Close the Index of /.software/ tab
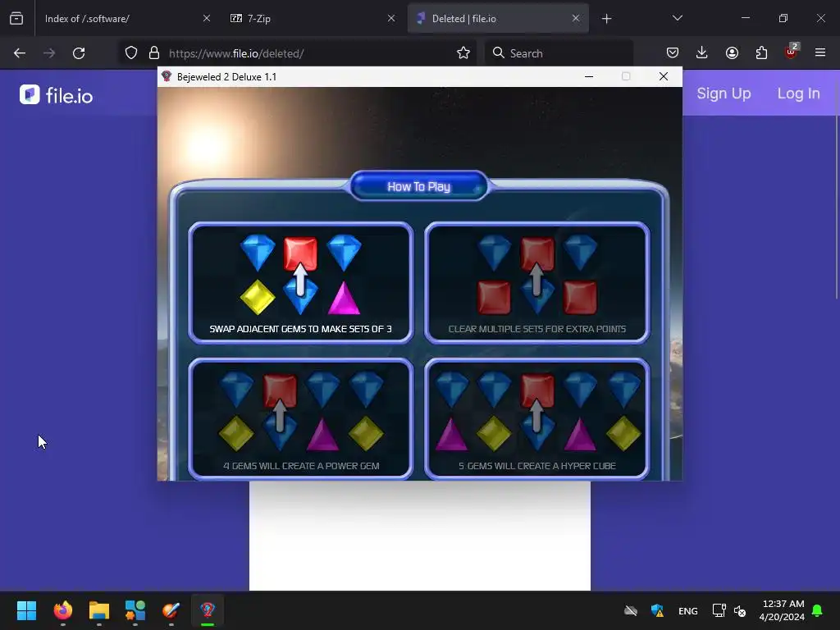This screenshot has height=630, width=840. pos(207,18)
